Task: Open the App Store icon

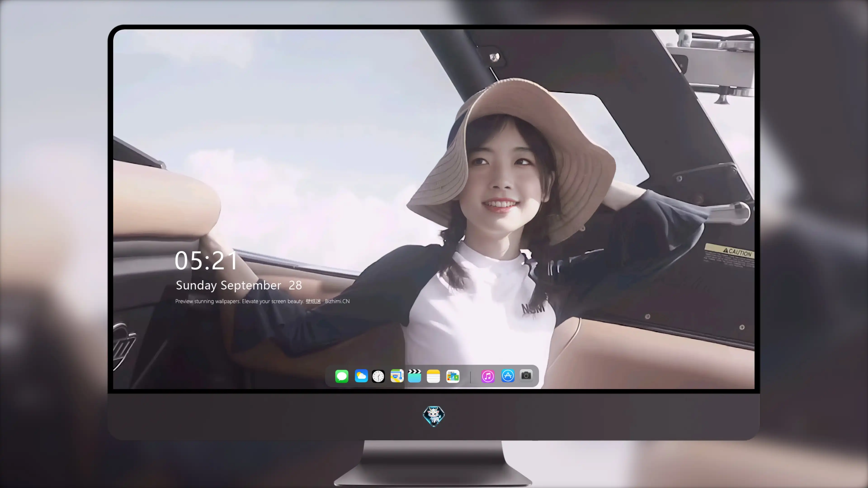Action: click(508, 376)
